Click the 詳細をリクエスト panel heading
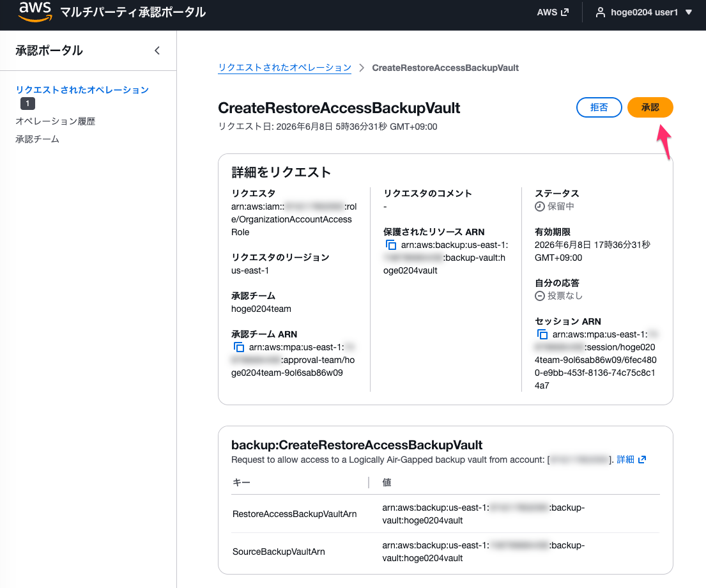The height and width of the screenshot is (588, 706). click(x=281, y=172)
